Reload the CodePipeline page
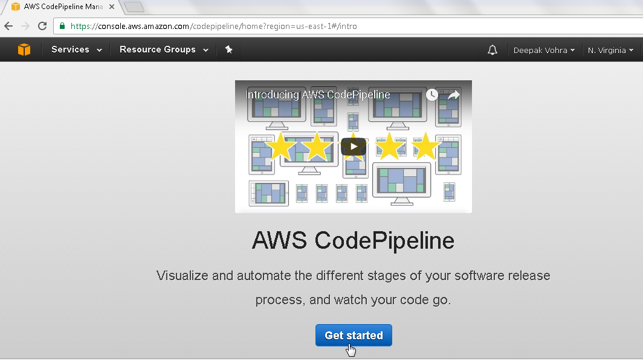The height and width of the screenshot is (364, 643). point(42,26)
